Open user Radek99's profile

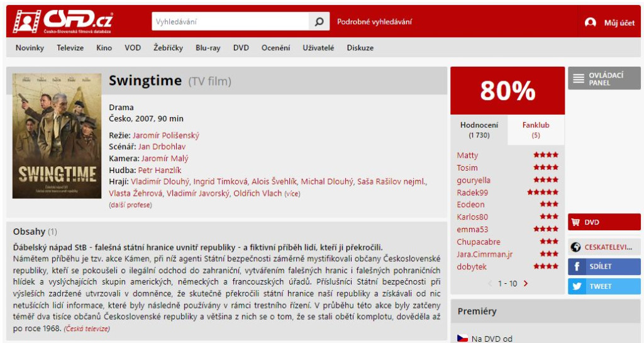click(x=472, y=192)
